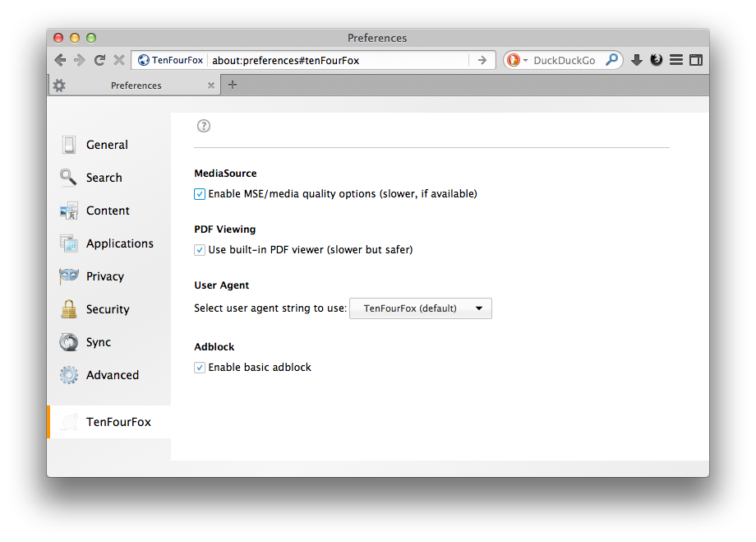This screenshot has width=756, height=542.
Task: Open the Applications preferences pane
Action: [x=109, y=243]
